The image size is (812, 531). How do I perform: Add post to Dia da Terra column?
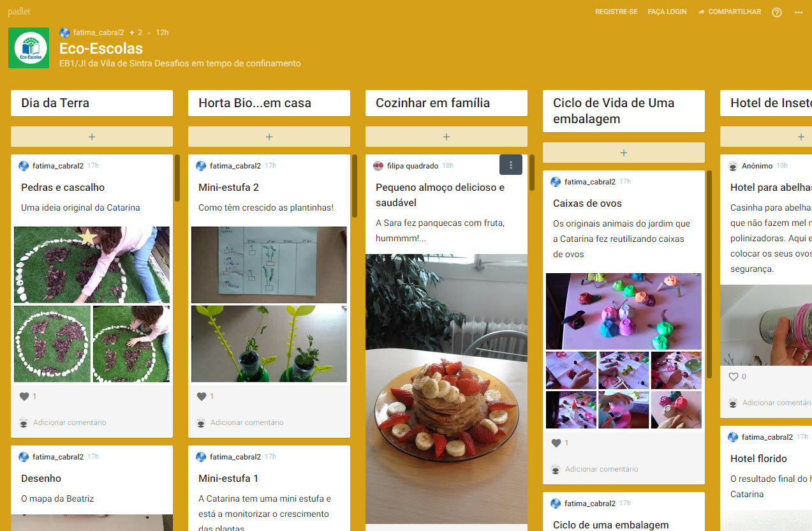pos(92,137)
